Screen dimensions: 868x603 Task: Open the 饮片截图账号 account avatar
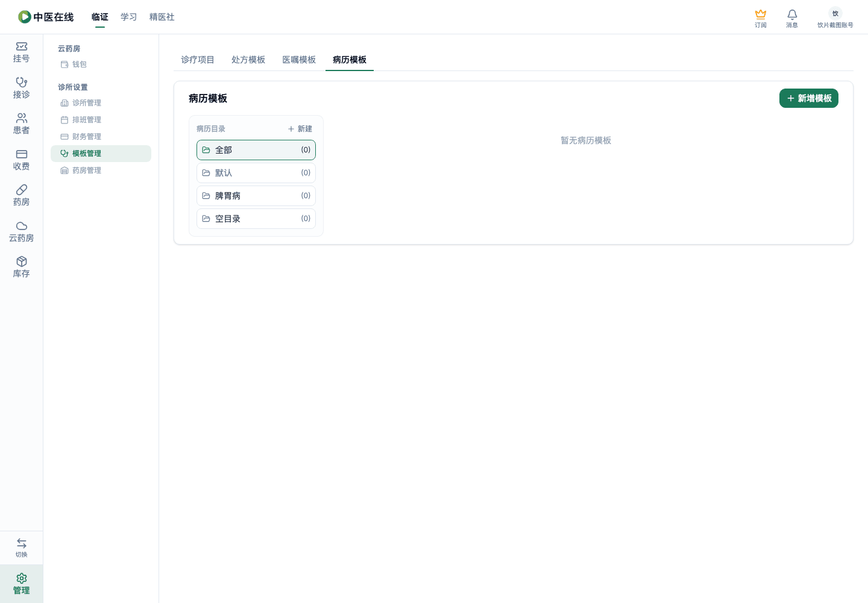pyautogui.click(x=835, y=13)
